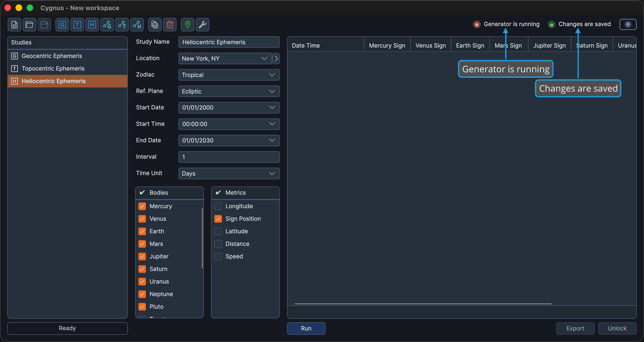
Task: Toggle all metrics via Metrics header checkmark
Action: (x=218, y=193)
